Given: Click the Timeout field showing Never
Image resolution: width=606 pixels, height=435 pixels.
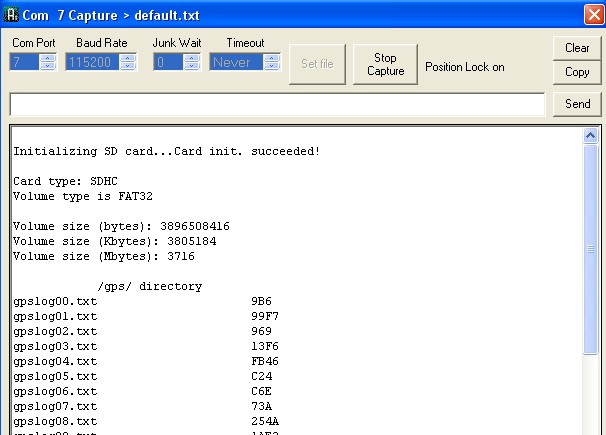Looking at the screenshot, I should coord(236,62).
